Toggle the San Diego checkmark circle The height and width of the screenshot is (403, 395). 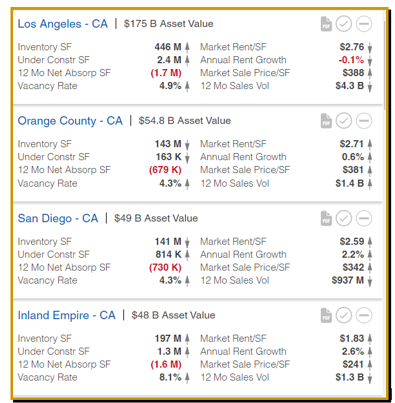tap(344, 218)
